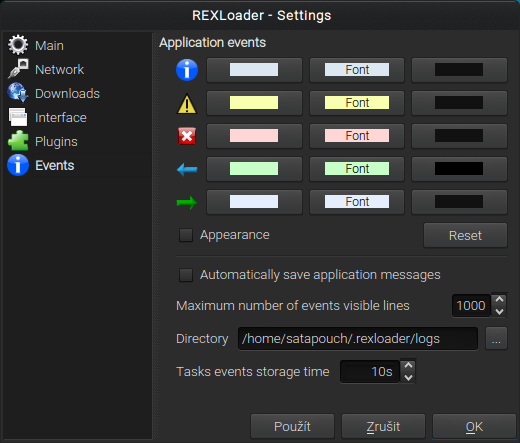
Task: Increase maximum events visible lines value
Action: click(x=499, y=299)
